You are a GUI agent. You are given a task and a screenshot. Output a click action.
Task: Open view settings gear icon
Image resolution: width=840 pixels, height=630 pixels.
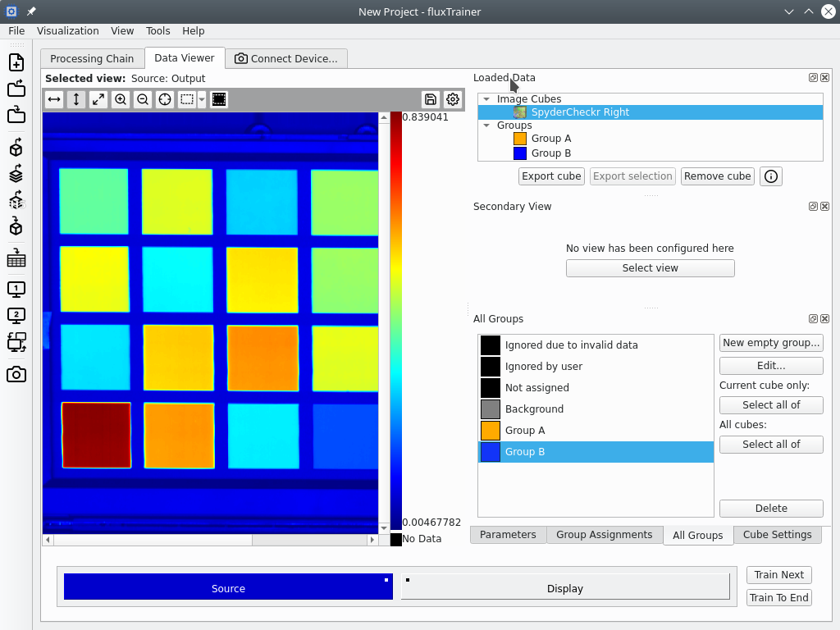point(453,99)
